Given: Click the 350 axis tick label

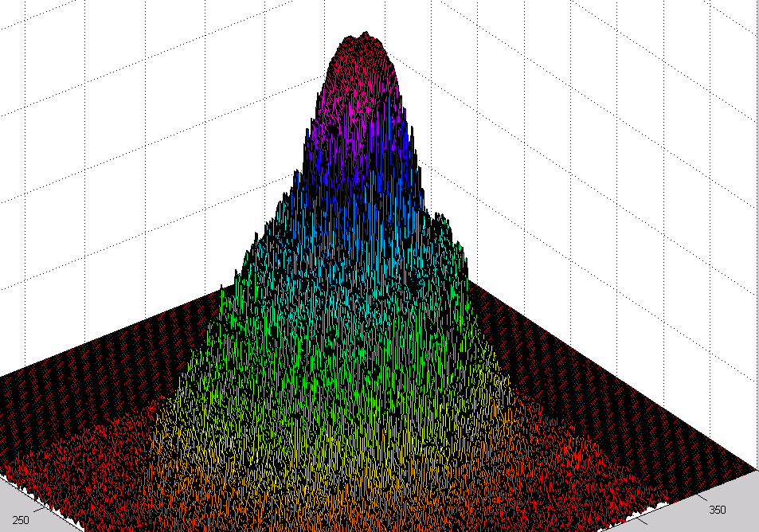Looking at the screenshot, I should coord(718,510).
